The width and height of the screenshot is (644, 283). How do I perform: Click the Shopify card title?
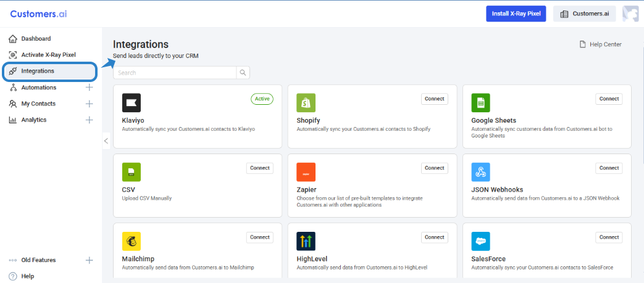pos(308,121)
